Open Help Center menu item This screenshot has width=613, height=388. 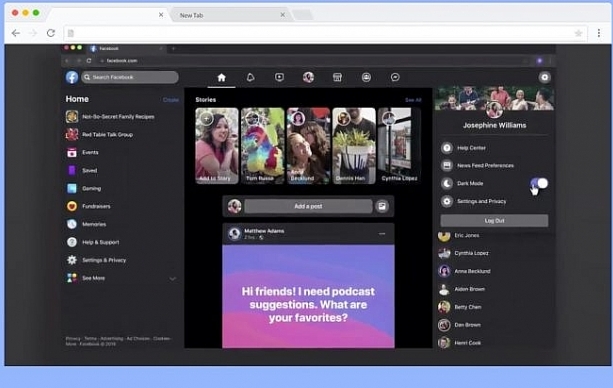(471, 148)
